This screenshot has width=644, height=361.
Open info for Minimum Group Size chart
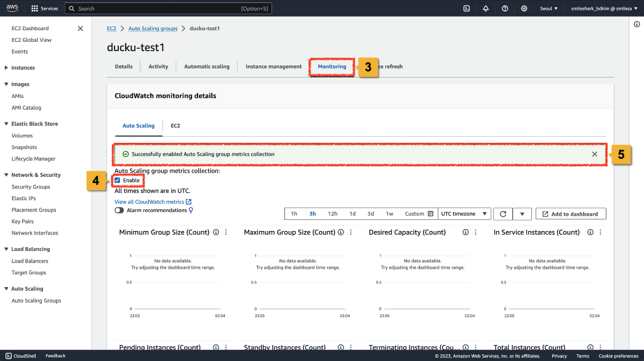(216, 232)
